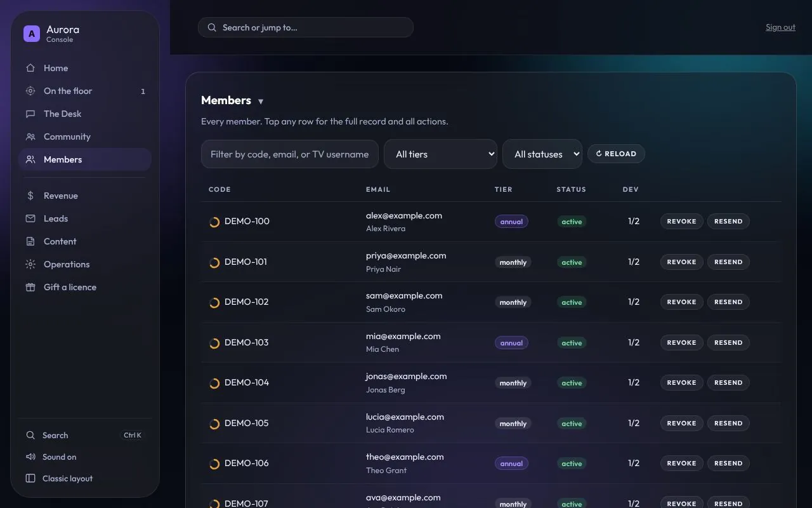Click the Content document icon
This screenshot has height=508, width=812.
coord(30,241)
